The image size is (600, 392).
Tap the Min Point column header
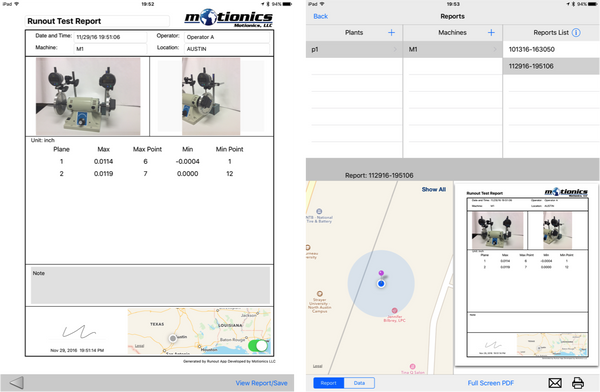229,149
